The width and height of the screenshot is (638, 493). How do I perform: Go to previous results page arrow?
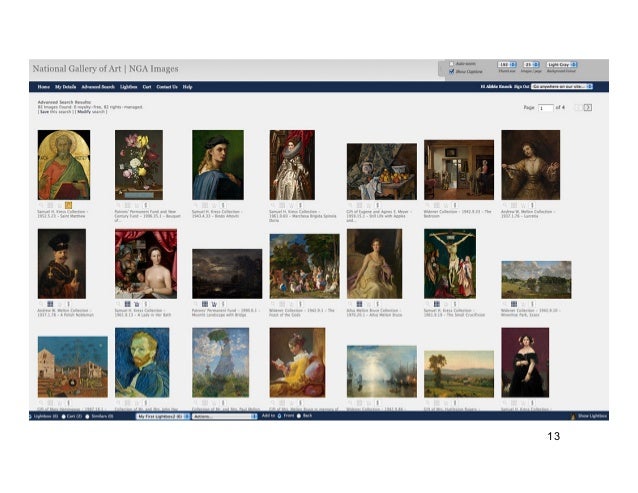[578, 107]
